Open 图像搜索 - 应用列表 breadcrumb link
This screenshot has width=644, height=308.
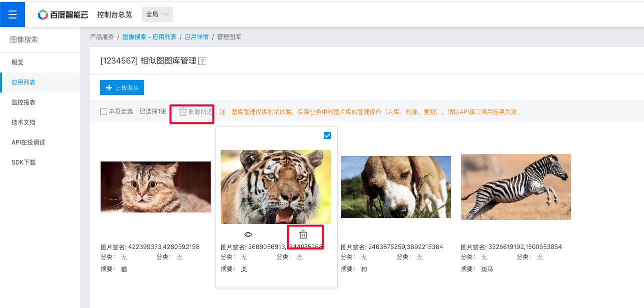(150, 37)
